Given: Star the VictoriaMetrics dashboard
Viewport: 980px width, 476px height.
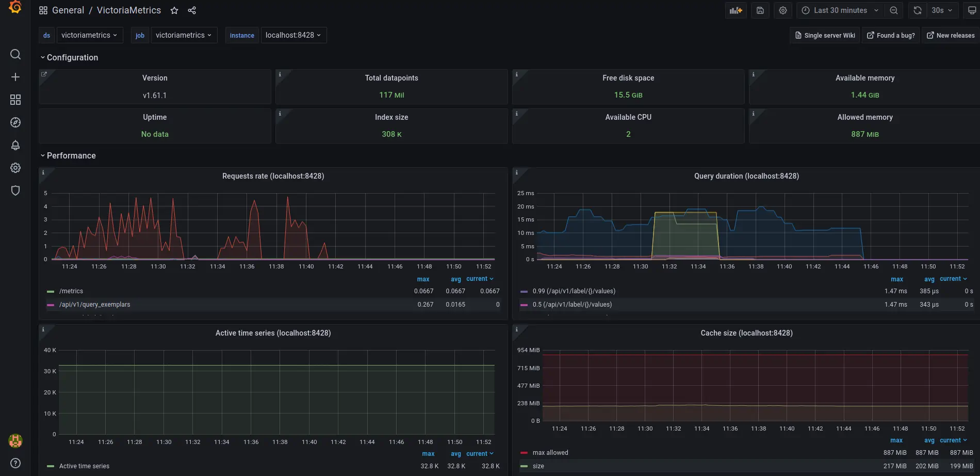Looking at the screenshot, I should point(174,10).
